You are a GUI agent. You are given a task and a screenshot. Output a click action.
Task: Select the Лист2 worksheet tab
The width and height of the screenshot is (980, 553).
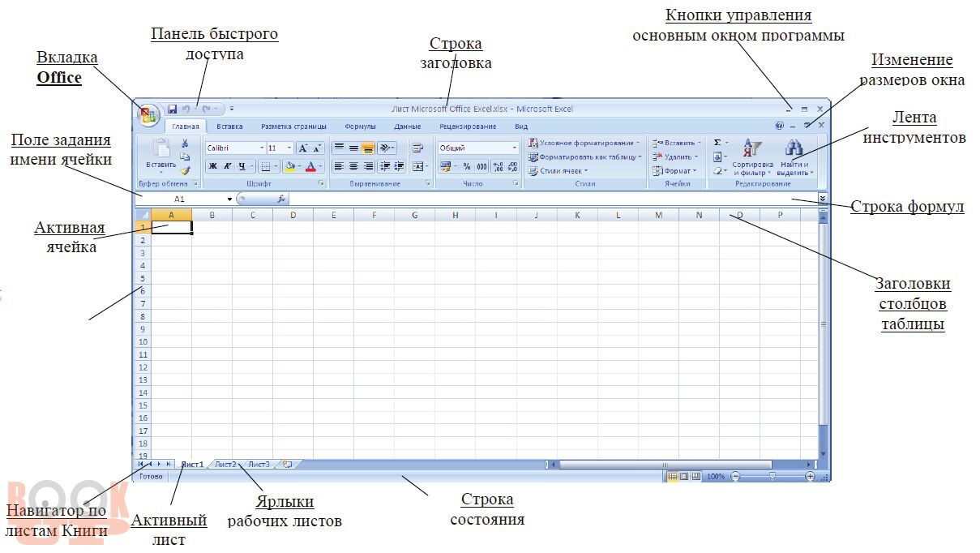coord(226,465)
